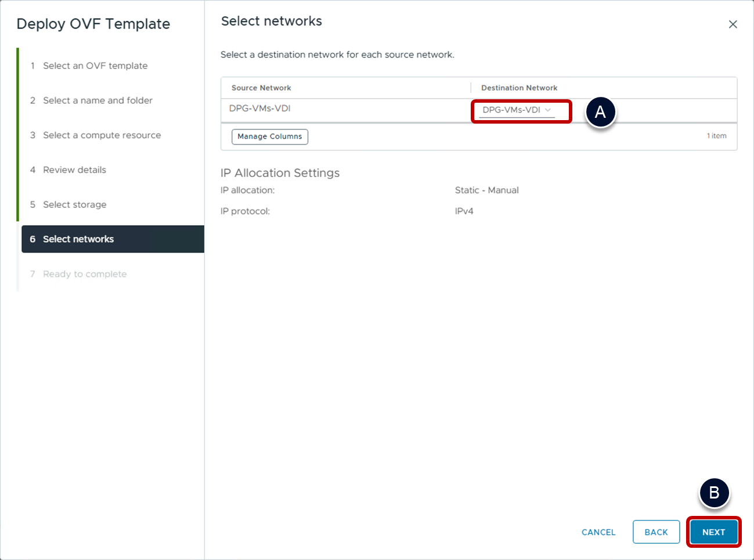
Task: Click the Manage Columns button
Action: coord(270,136)
